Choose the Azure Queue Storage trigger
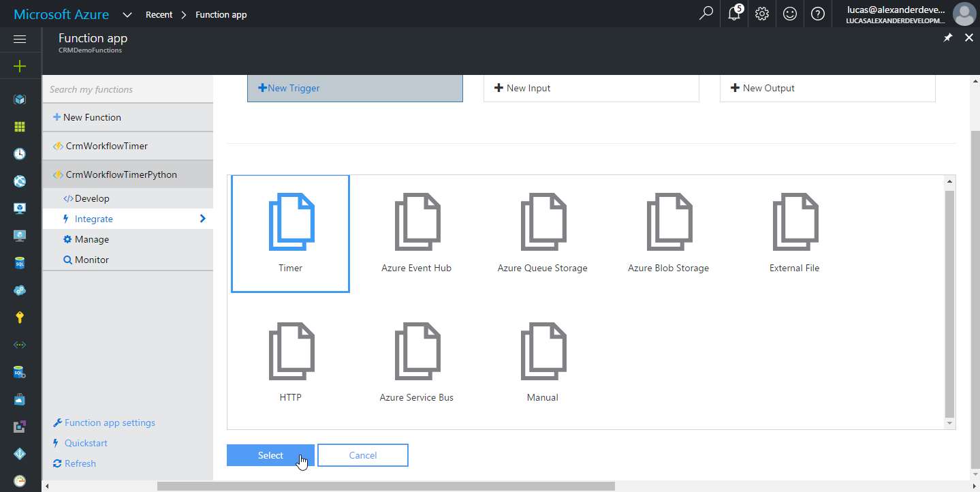 (543, 222)
